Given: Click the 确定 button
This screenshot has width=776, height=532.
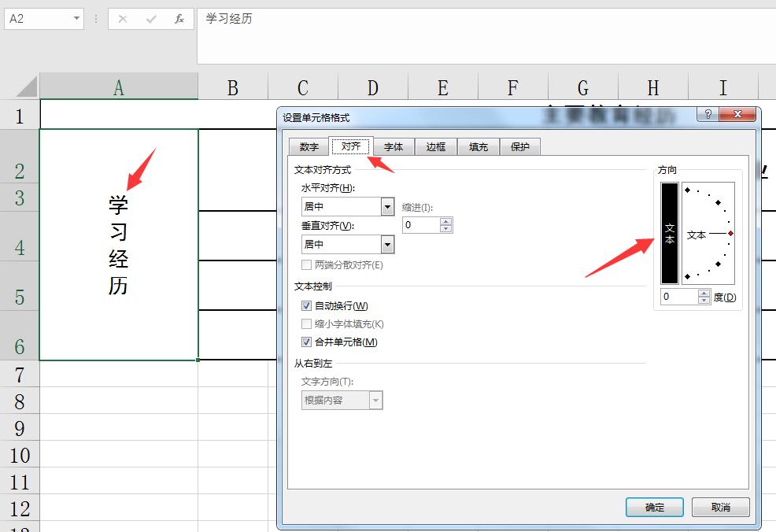Looking at the screenshot, I should coord(654,508).
